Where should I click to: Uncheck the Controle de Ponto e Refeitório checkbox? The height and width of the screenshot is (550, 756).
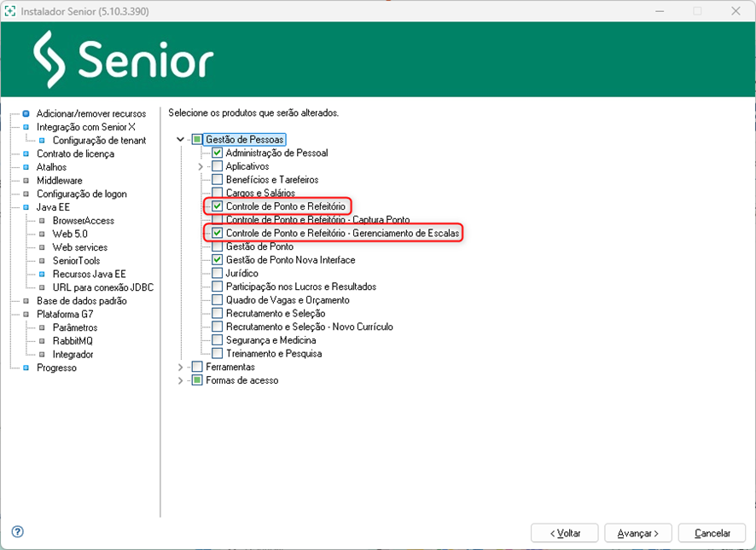(218, 206)
